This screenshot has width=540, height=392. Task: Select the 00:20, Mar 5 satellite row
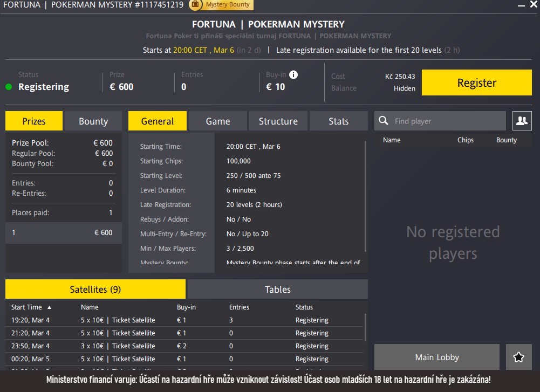click(184, 359)
